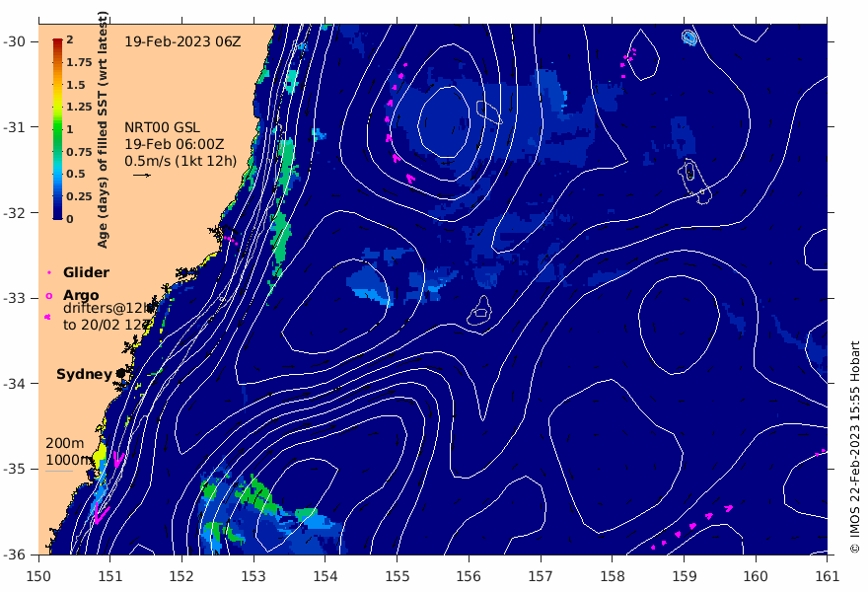Click the color bar value 0.5
The height and width of the screenshot is (592, 868).
(76, 174)
